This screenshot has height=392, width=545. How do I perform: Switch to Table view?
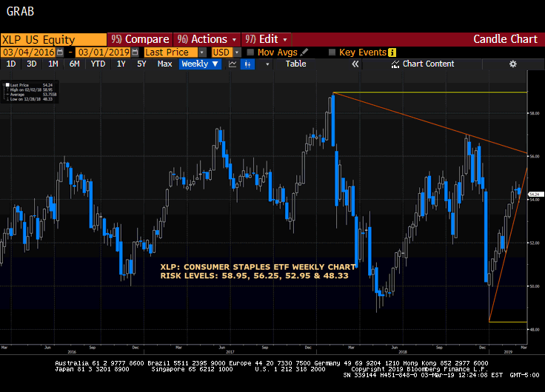(x=295, y=64)
